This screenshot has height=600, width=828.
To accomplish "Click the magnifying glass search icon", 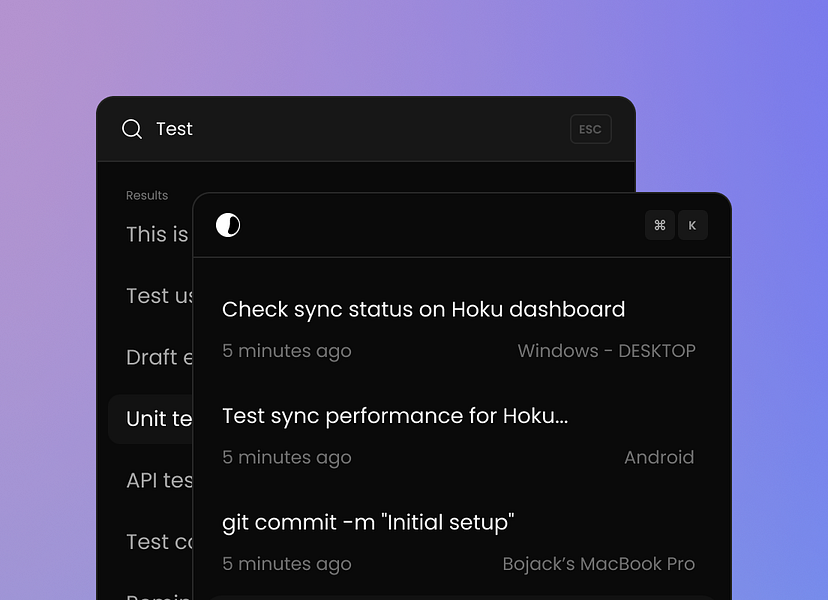I will 132,129.
